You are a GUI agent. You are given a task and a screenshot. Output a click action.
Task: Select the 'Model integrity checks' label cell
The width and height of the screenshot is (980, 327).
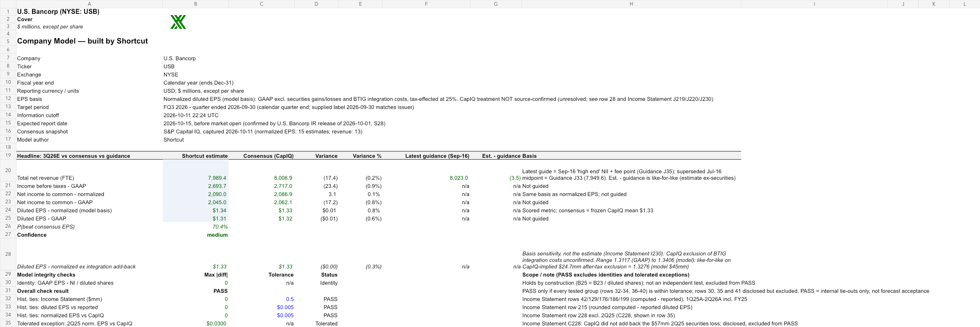tap(46, 275)
